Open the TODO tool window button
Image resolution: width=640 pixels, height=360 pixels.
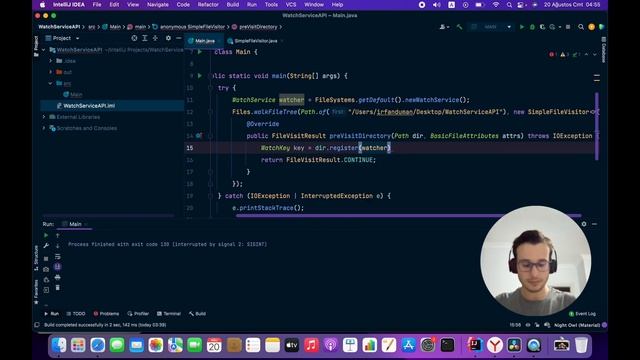76,314
